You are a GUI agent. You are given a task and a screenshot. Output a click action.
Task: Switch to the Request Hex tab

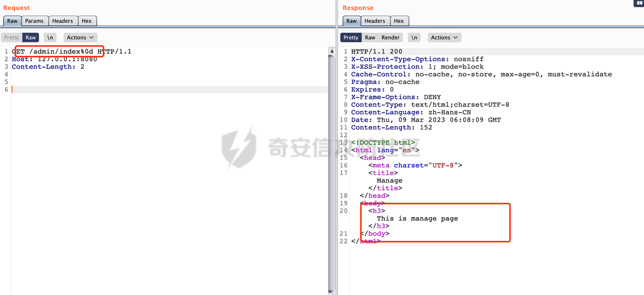pyautogui.click(x=87, y=21)
